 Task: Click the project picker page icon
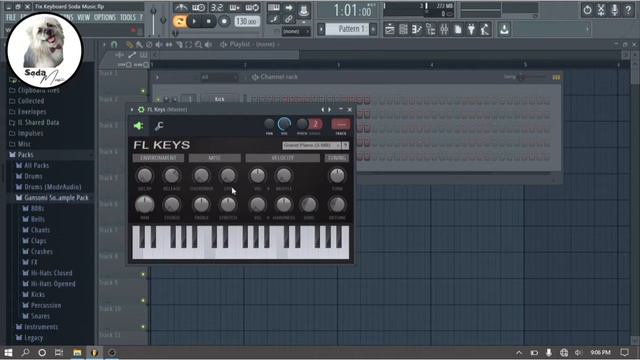458,29
